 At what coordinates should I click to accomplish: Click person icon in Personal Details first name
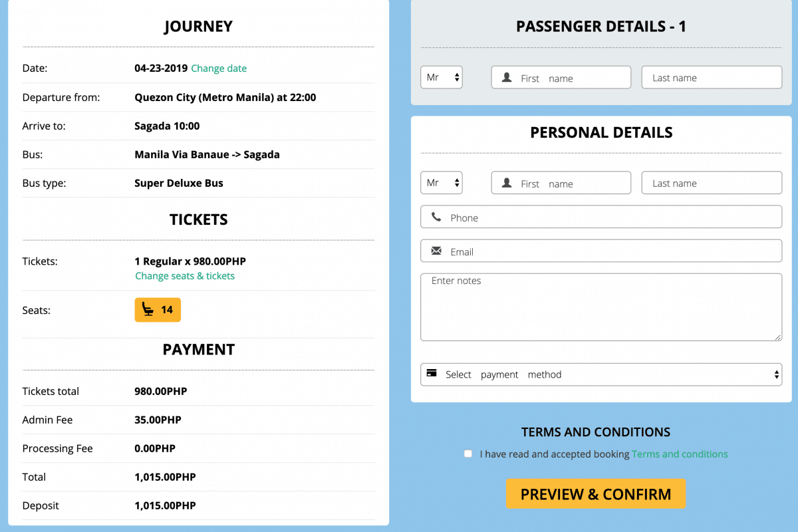(507, 184)
